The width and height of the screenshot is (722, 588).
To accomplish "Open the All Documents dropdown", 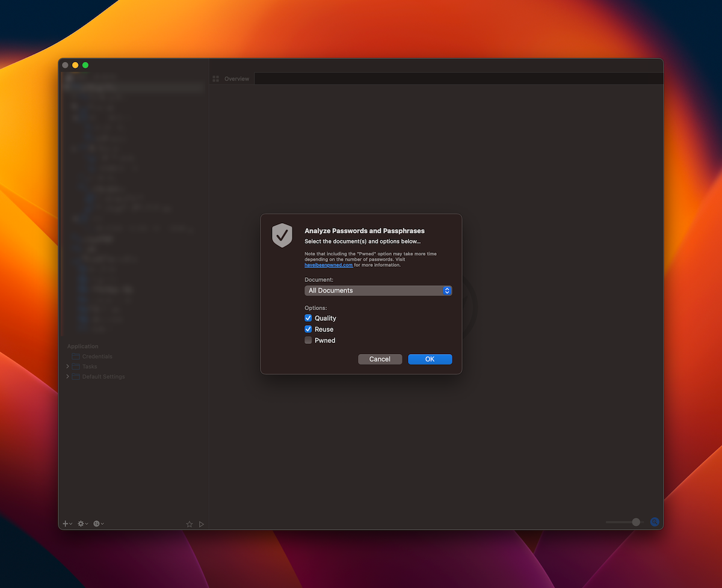I will [x=378, y=290].
